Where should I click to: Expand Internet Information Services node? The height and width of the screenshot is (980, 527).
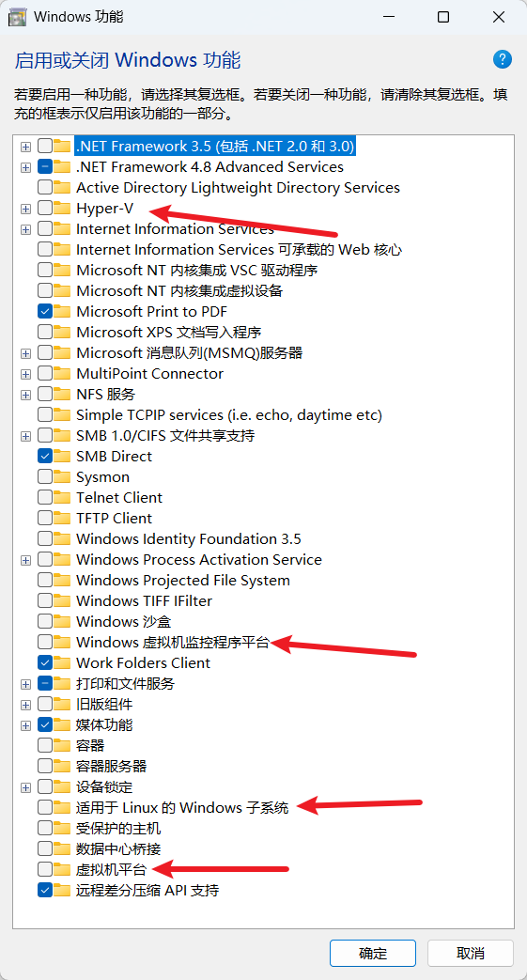[25, 229]
